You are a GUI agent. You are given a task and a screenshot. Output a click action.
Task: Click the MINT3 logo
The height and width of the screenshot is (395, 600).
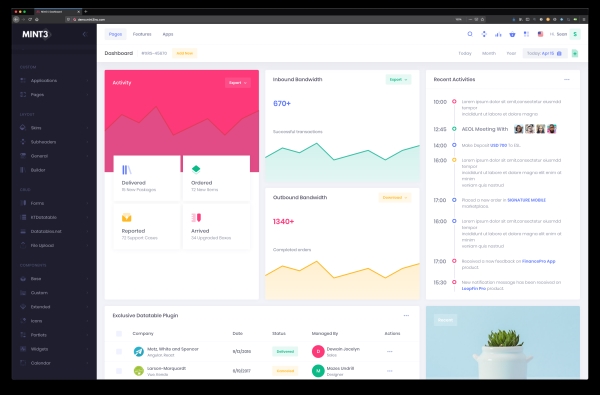coord(36,34)
